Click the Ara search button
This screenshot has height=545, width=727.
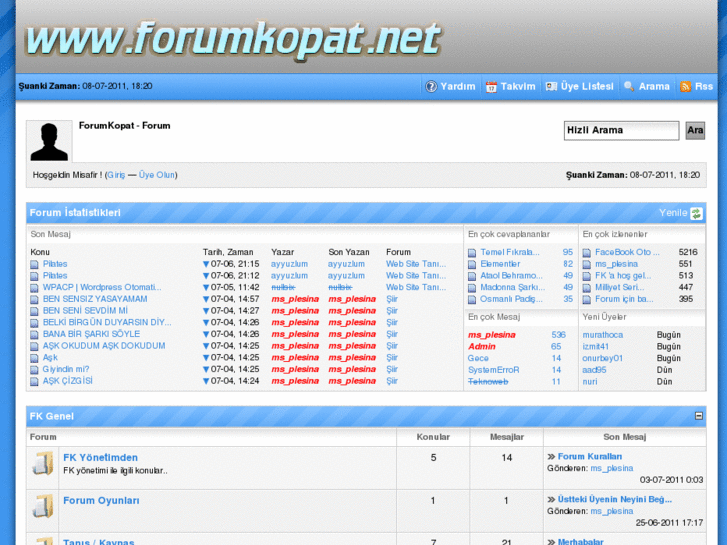coord(695,130)
